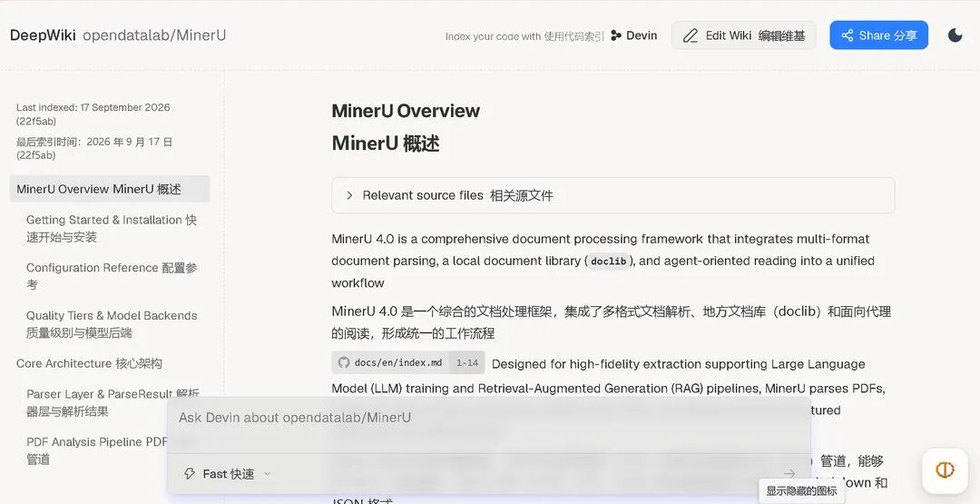
Task: Open Quality Tiers & Model Backends
Action: (112, 324)
